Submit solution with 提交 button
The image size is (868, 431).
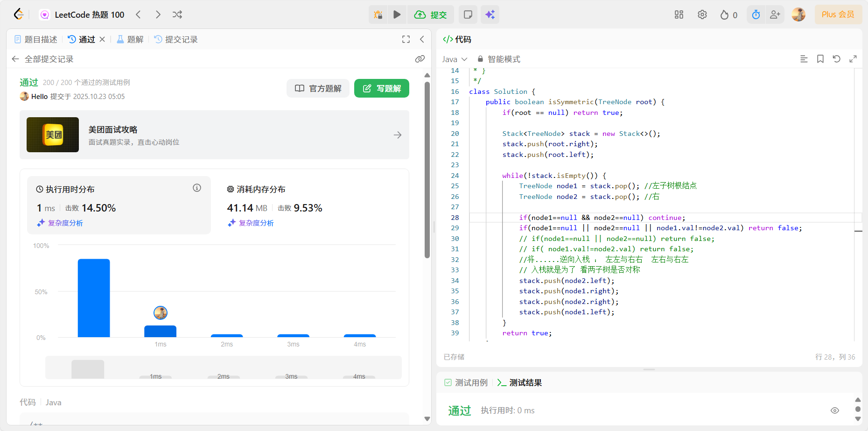coord(431,14)
